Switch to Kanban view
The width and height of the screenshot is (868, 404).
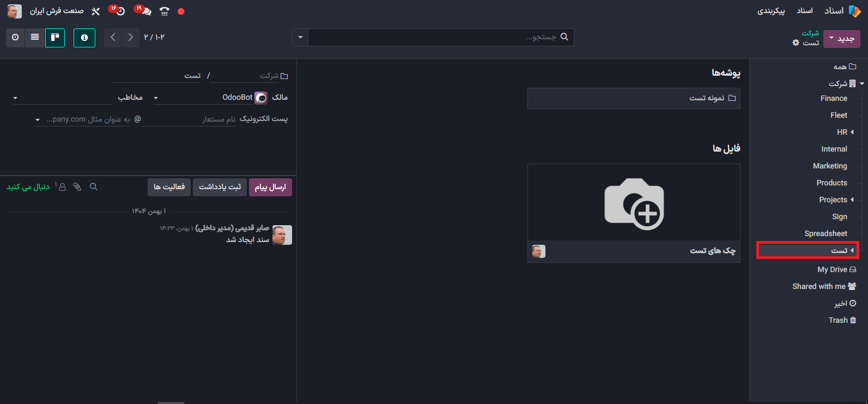(x=55, y=38)
